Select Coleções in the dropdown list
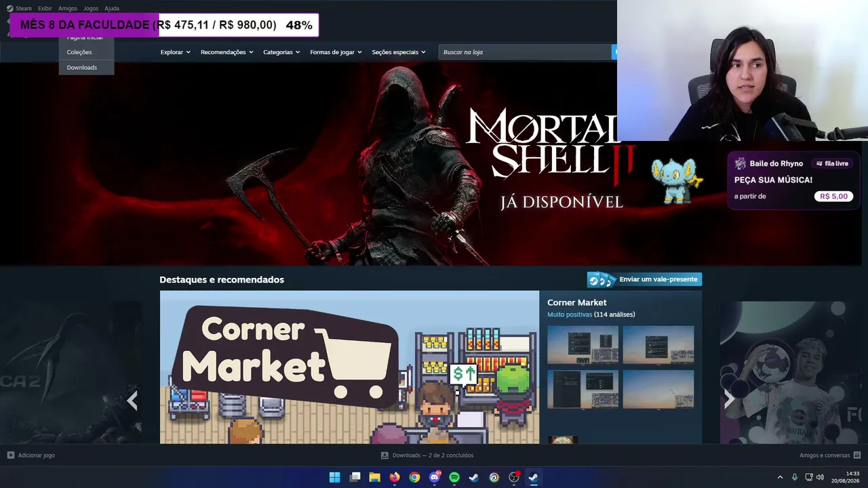Screen dimensions: 868x488 86,52
